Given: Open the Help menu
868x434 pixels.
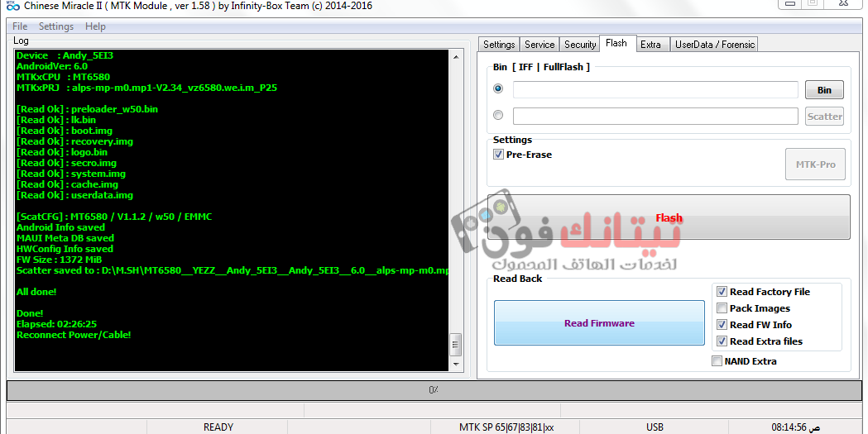Looking at the screenshot, I should coord(95,26).
